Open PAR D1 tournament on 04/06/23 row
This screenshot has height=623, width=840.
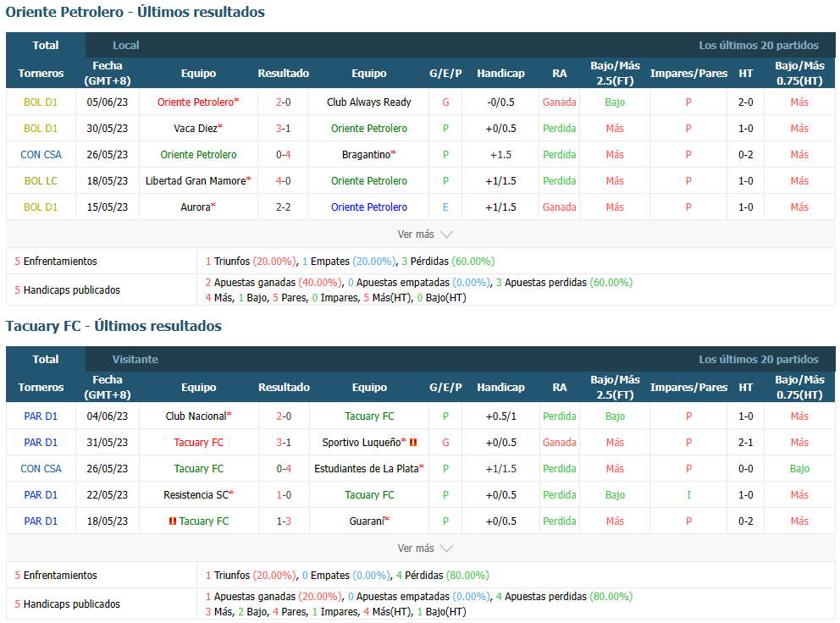tap(41, 416)
